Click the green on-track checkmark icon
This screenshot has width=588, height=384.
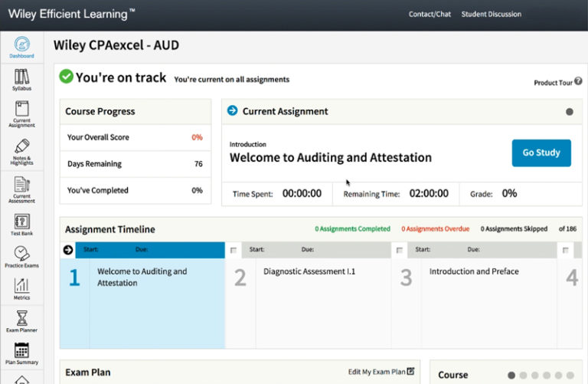click(x=66, y=76)
